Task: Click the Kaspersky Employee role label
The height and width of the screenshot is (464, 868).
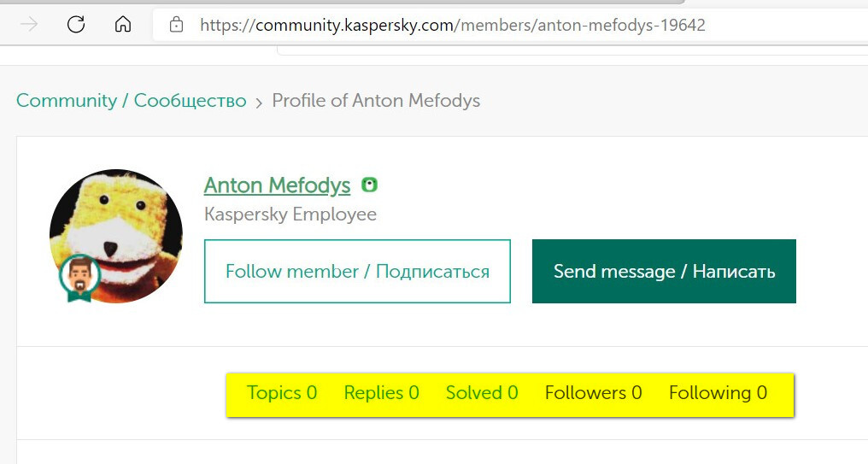Action: [290, 214]
